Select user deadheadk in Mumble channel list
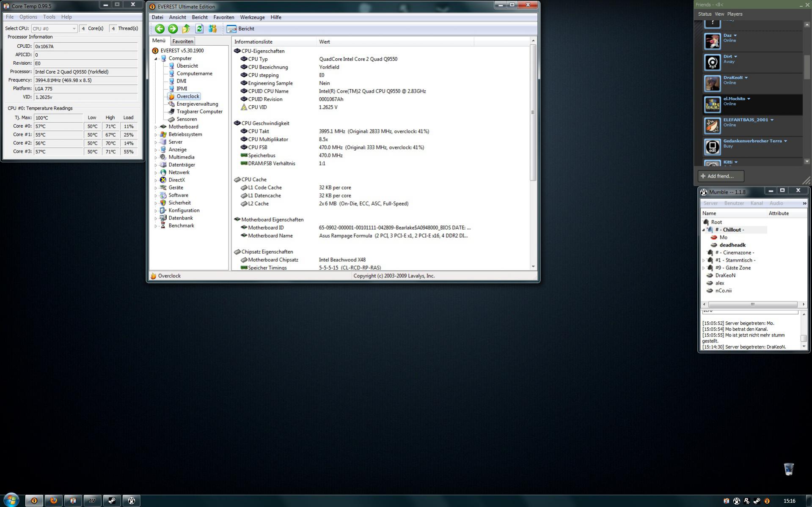This screenshot has width=812, height=507. click(x=732, y=245)
